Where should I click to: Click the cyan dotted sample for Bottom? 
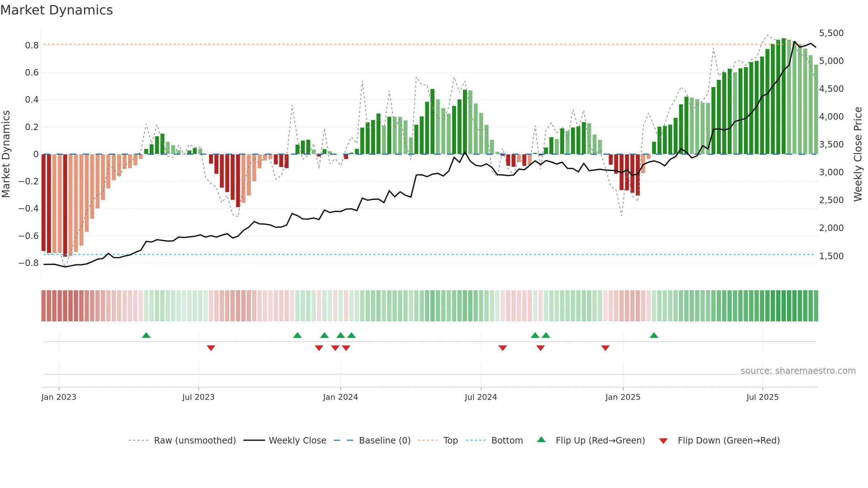pyautogui.click(x=476, y=440)
